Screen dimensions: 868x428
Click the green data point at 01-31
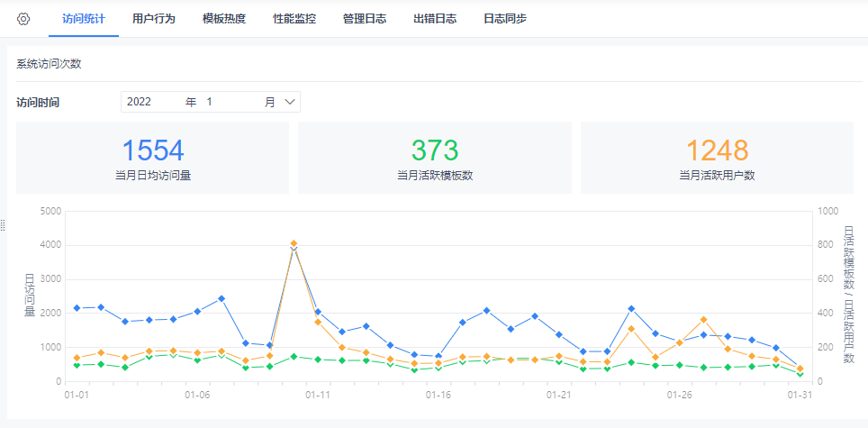click(800, 374)
